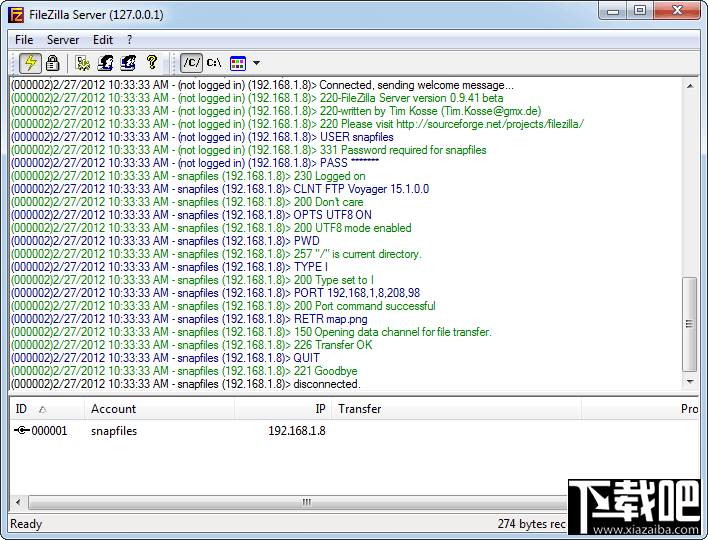Click the log pane vertical scroll thumb
The height and width of the screenshot is (540, 708).
point(689,324)
